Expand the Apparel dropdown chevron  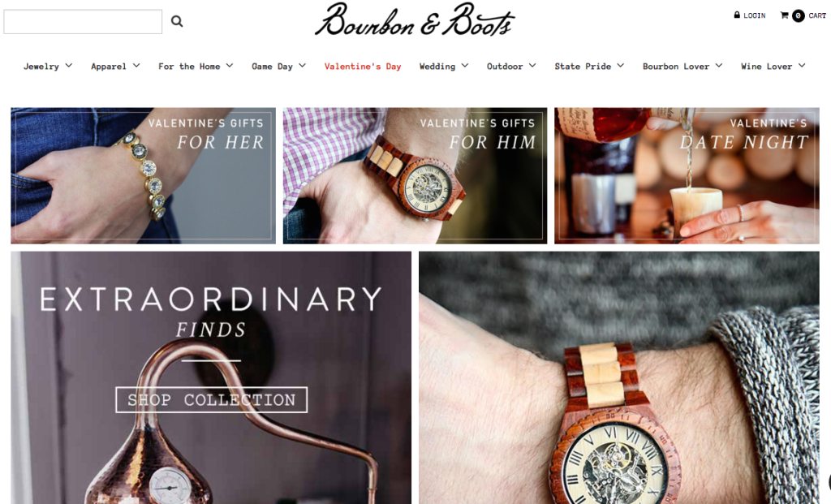pos(136,66)
